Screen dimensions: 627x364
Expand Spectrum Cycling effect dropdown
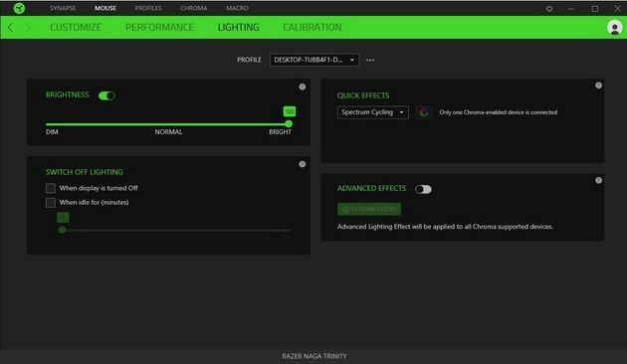[372, 112]
